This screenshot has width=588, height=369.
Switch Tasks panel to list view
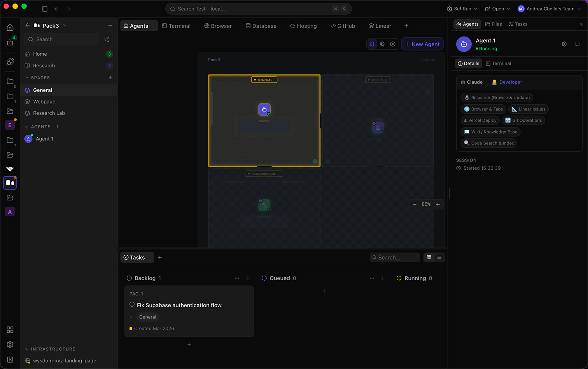pos(439,257)
